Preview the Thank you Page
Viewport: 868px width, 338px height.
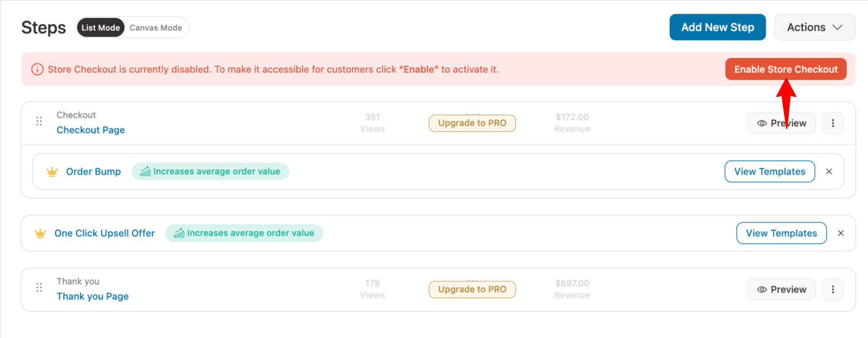[781, 290]
